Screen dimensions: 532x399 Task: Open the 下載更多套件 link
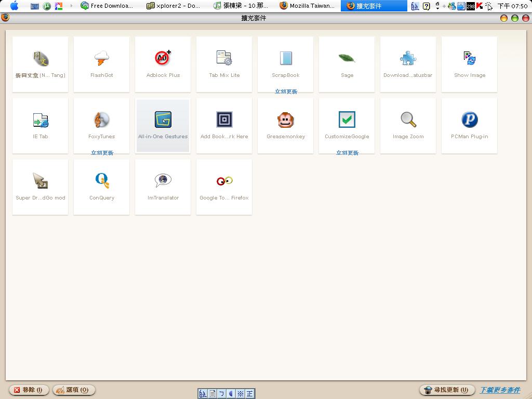click(500, 390)
